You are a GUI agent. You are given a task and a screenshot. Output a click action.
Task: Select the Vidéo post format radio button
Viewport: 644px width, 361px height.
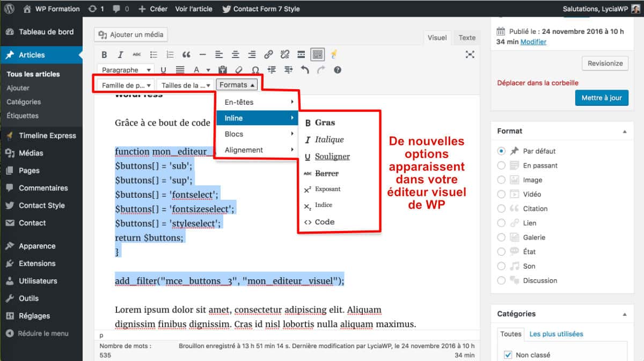tap(501, 194)
